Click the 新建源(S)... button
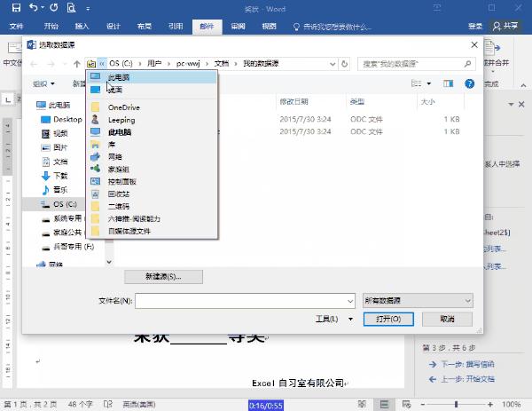The width and height of the screenshot is (532, 411). [x=163, y=276]
